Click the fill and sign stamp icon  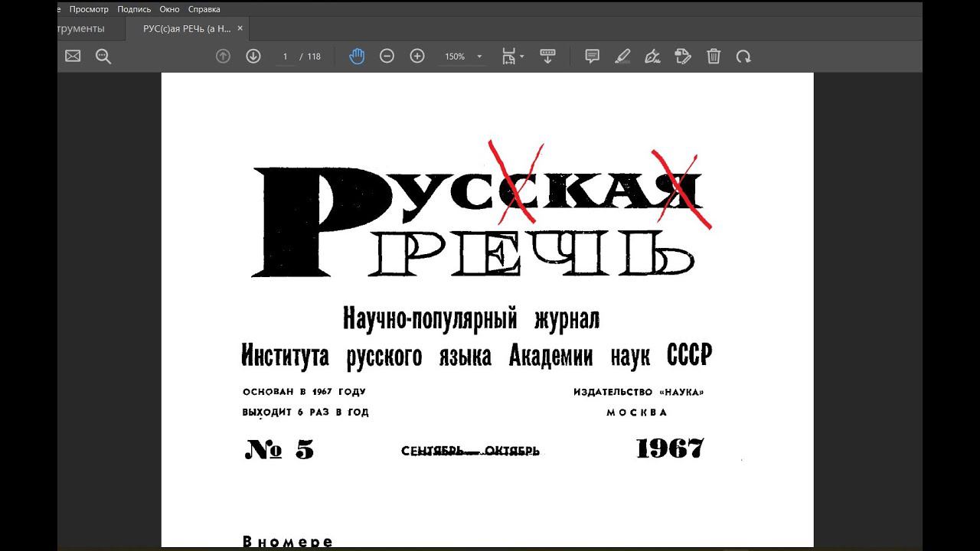pos(683,56)
